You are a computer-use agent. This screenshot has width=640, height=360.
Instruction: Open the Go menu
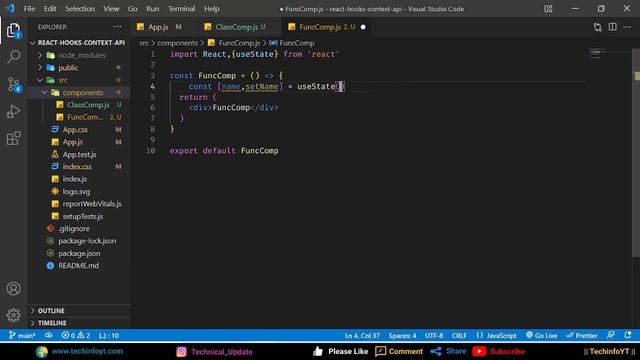[x=132, y=9]
